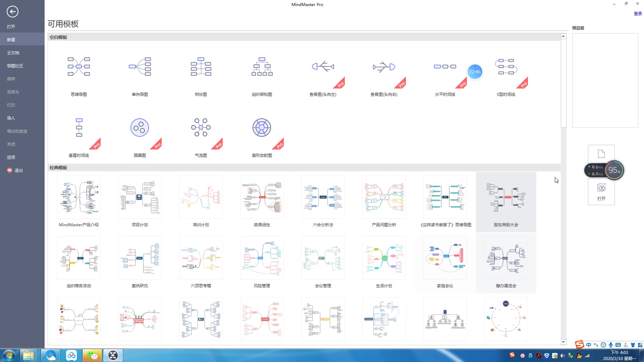The height and width of the screenshot is (362, 644).
Task: Select the S型时间线 template
Action: click(506, 67)
